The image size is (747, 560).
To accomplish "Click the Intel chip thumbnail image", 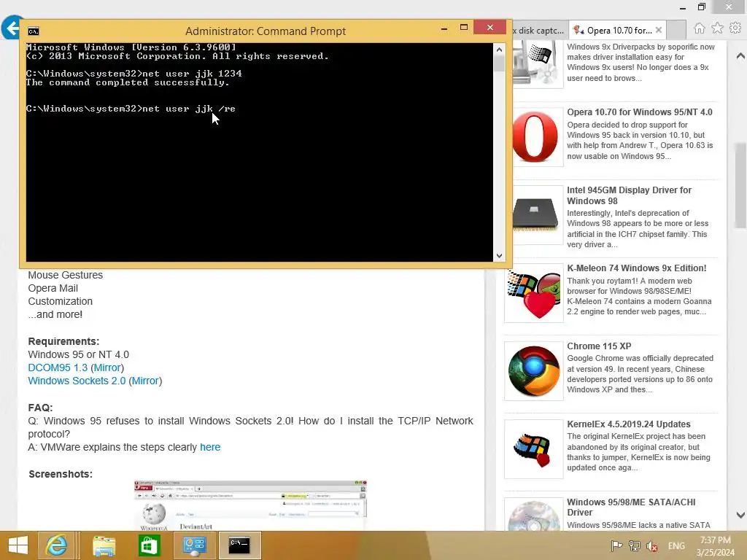I will (x=535, y=215).
